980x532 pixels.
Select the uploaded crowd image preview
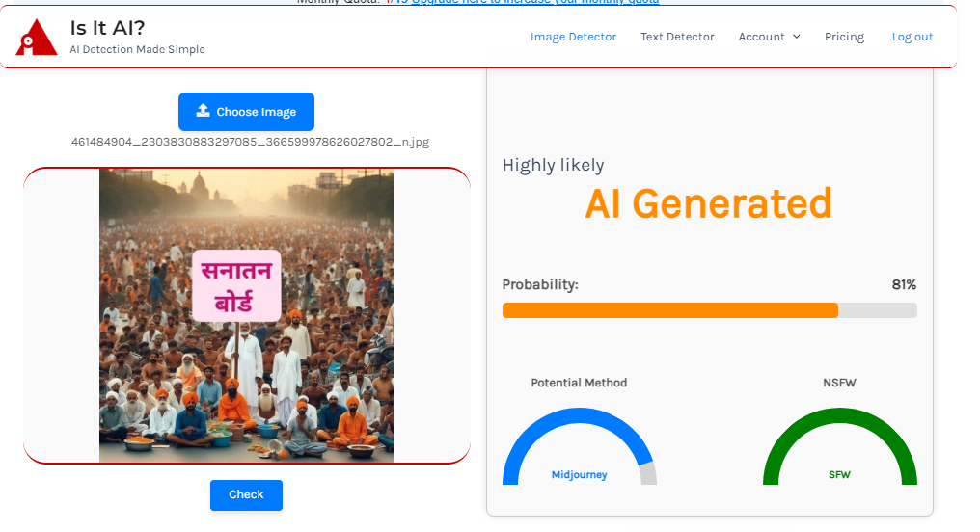[x=246, y=316]
